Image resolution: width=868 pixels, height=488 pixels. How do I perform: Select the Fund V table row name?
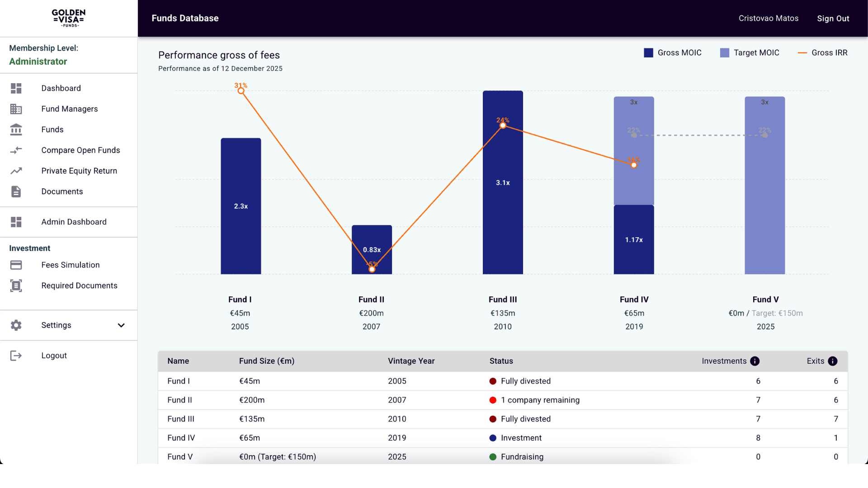click(180, 457)
